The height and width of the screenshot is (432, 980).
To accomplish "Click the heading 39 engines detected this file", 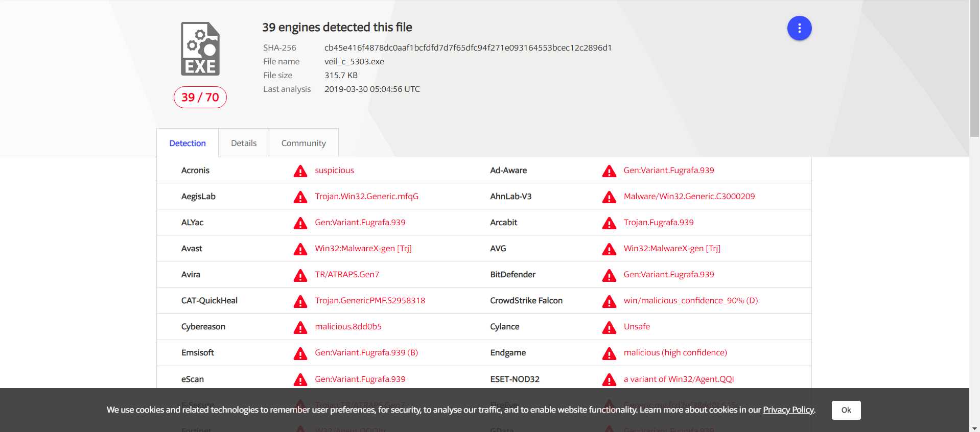I will pos(337,27).
